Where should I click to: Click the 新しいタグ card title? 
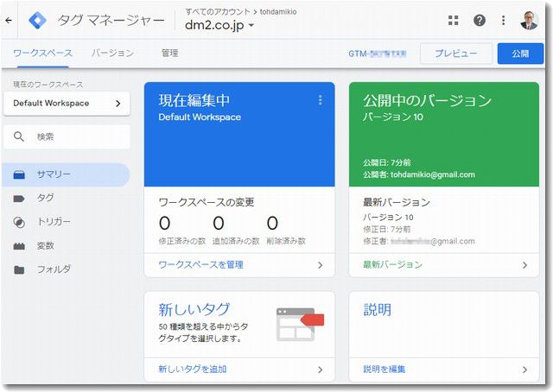tap(194, 309)
